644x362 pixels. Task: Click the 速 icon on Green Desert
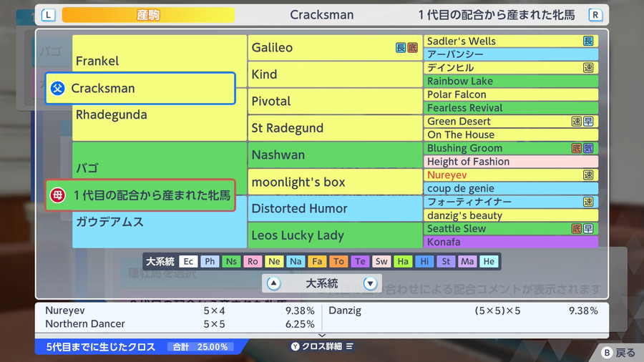click(577, 122)
